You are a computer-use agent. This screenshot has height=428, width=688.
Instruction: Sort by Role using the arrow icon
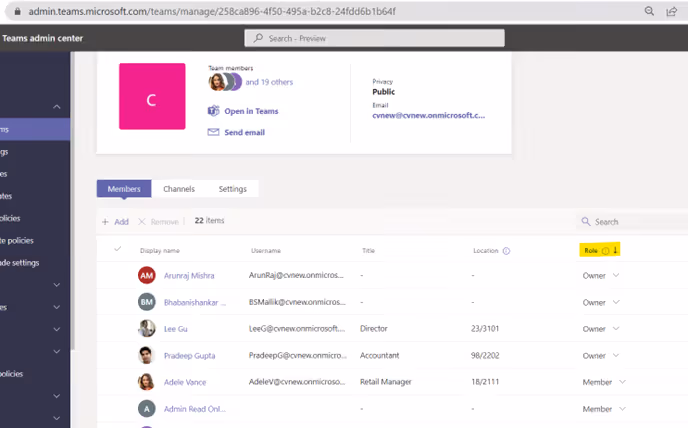(x=615, y=250)
